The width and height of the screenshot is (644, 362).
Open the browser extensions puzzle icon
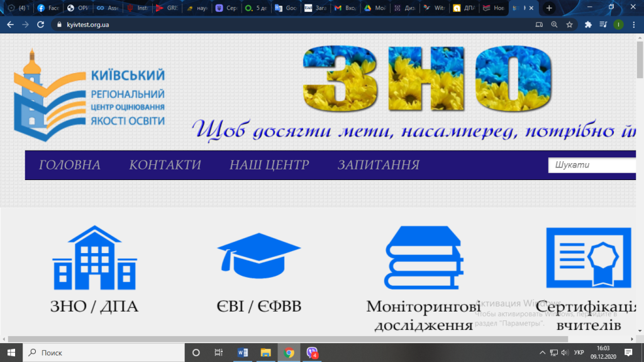click(x=588, y=25)
